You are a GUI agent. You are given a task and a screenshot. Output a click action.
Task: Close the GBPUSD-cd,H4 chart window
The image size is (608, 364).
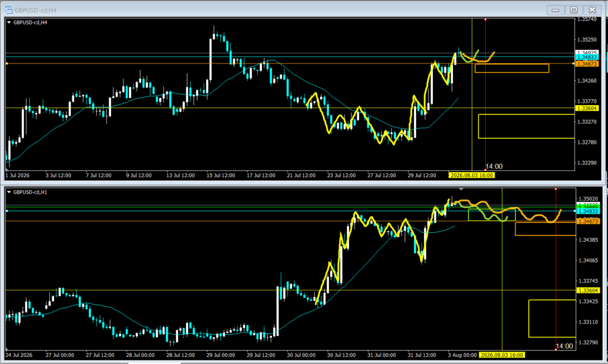[x=593, y=10]
